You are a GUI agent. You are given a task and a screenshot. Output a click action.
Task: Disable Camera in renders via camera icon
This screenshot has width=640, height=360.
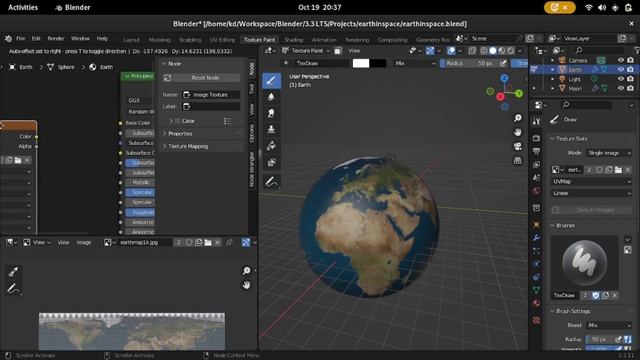[631, 60]
